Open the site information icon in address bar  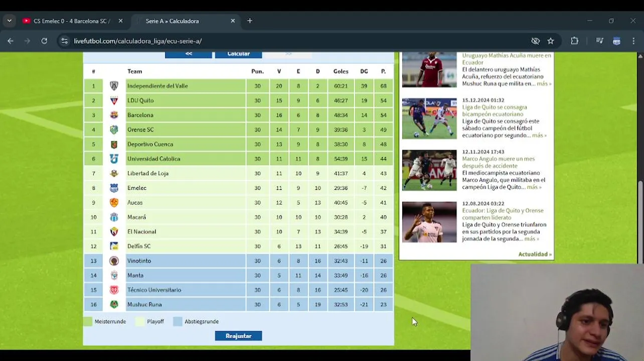[x=64, y=41]
